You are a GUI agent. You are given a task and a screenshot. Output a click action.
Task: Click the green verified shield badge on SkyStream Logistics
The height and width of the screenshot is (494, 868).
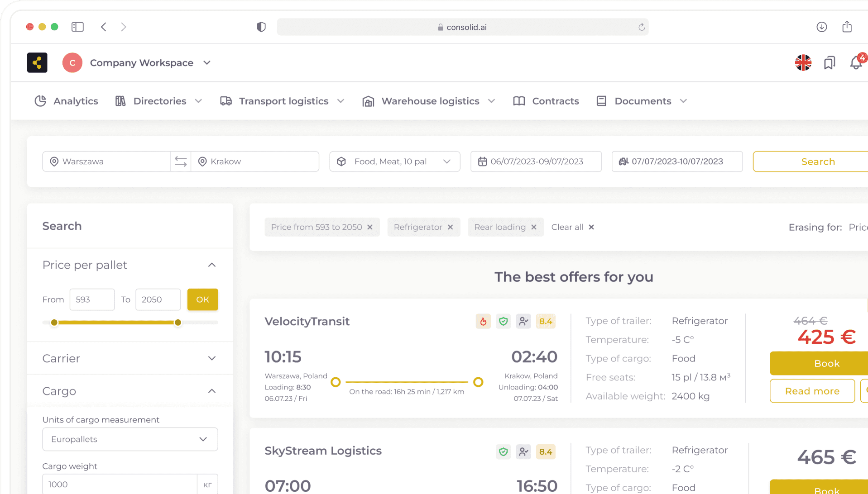(x=503, y=451)
